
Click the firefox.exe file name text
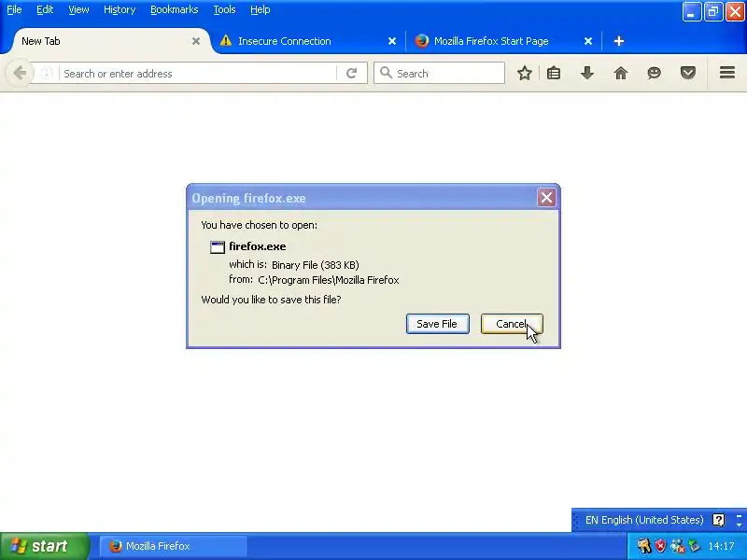(258, 246)
